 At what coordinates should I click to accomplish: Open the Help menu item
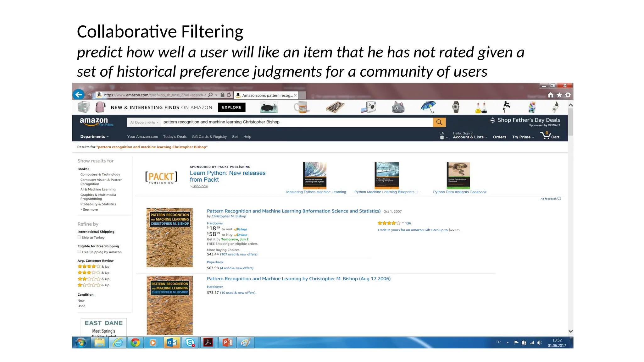click(247, 137)
